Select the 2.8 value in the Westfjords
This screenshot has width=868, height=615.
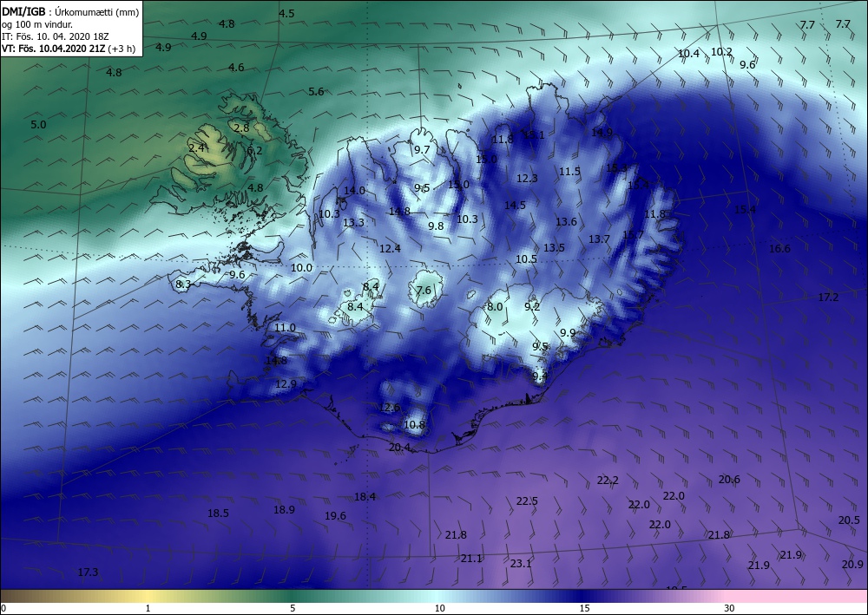(242, 128)
